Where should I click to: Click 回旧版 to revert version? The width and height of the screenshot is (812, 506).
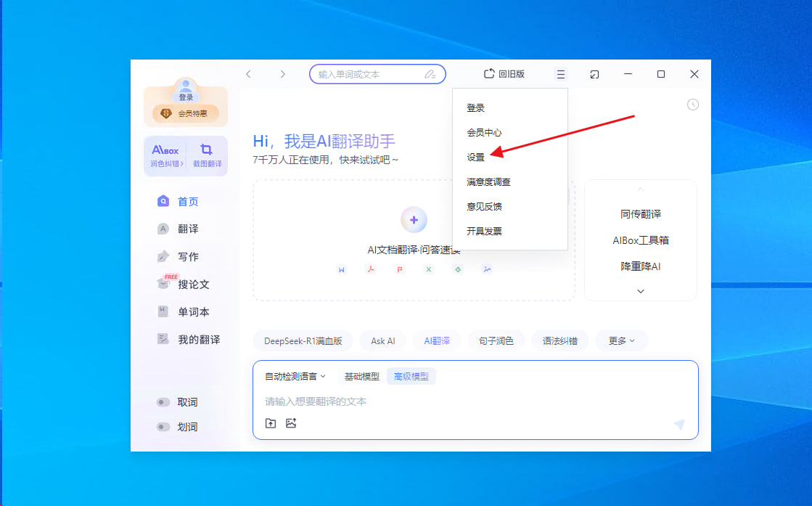[x=504, y=74]
